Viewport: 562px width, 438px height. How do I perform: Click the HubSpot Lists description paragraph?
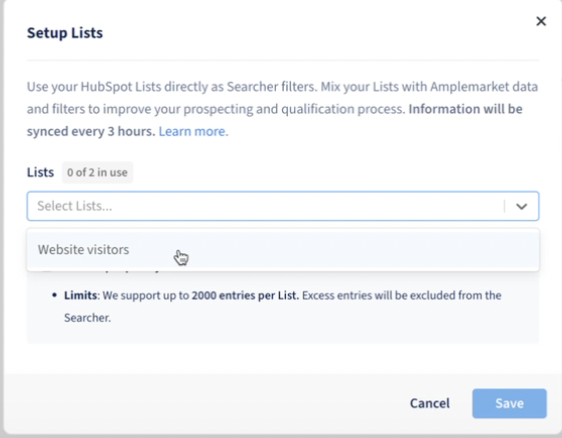point(282,109)
